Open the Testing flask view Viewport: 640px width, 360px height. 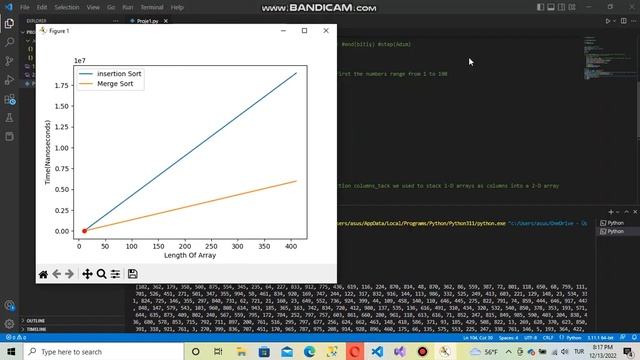click(9, 118)
